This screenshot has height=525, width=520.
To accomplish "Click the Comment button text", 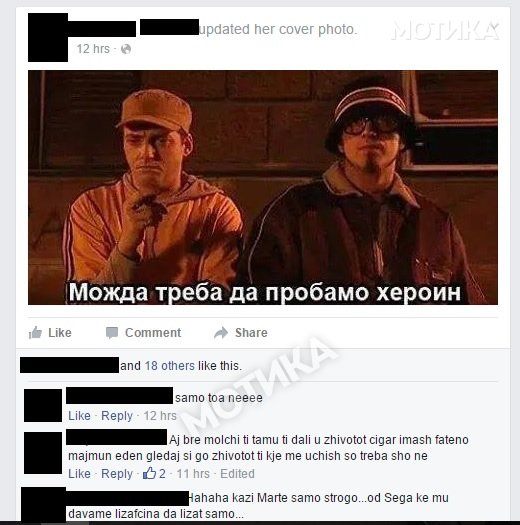I will [153, 332].
